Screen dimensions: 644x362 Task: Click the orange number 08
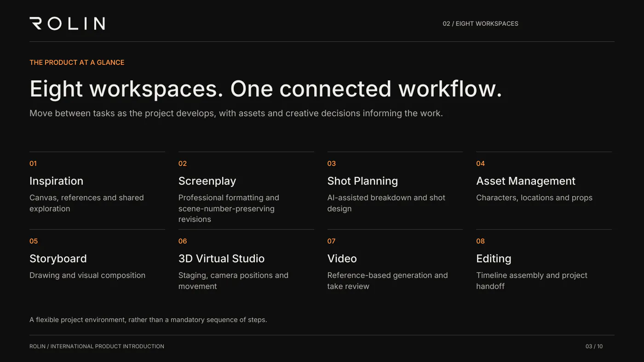coord(481,241)
